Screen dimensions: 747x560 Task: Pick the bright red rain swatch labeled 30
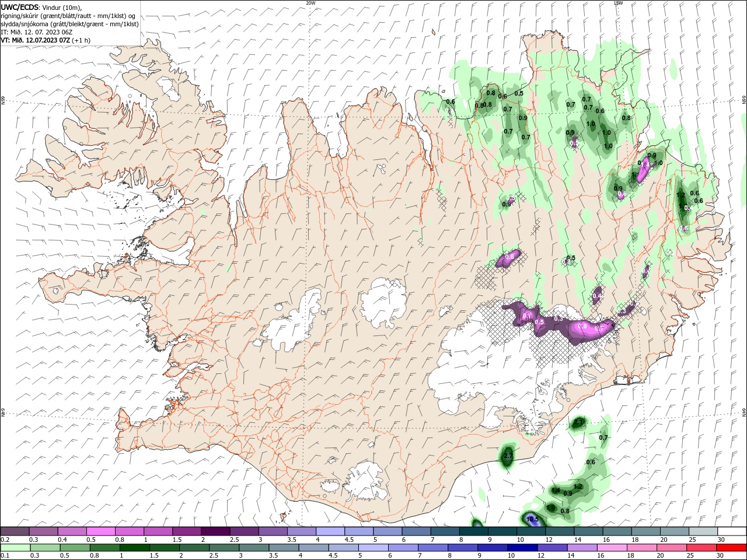click(731, 548)
